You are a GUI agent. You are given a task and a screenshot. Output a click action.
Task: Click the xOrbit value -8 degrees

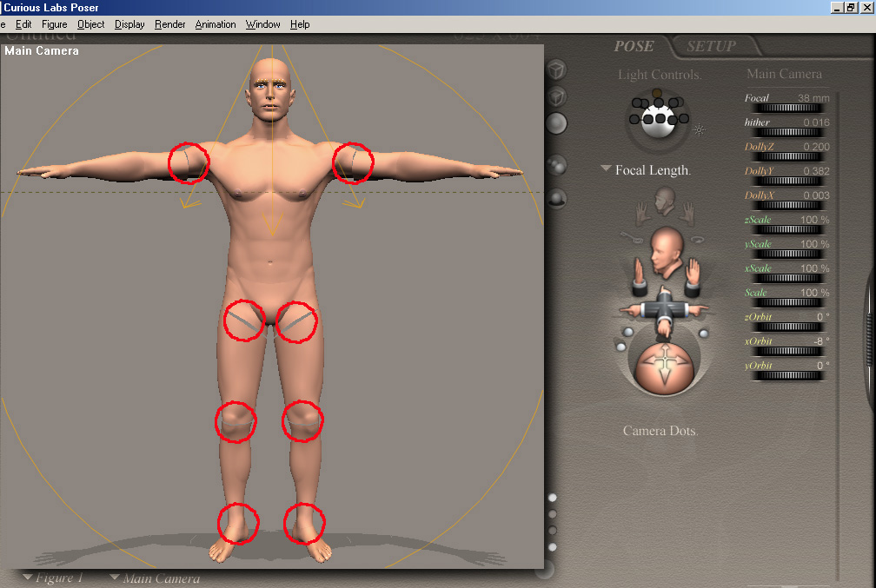click(821, 341)
